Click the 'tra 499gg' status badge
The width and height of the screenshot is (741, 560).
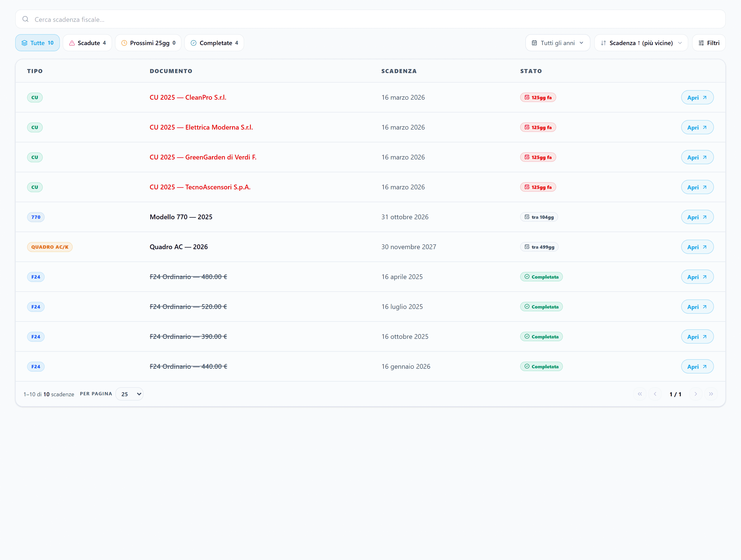click(539, 247)
